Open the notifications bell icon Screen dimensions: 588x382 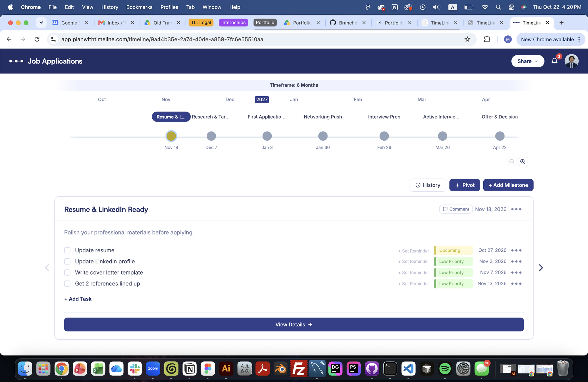(554, 61)
